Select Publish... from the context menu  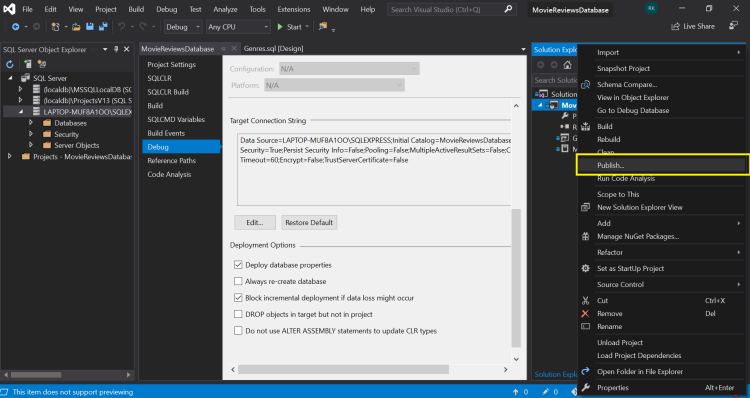(662, 165)
